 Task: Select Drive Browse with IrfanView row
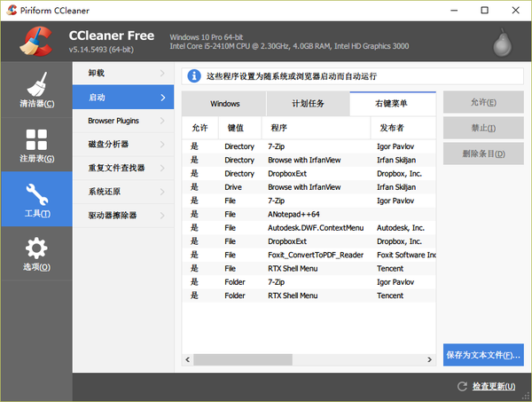pyautogui.click(x=309, y=187)
